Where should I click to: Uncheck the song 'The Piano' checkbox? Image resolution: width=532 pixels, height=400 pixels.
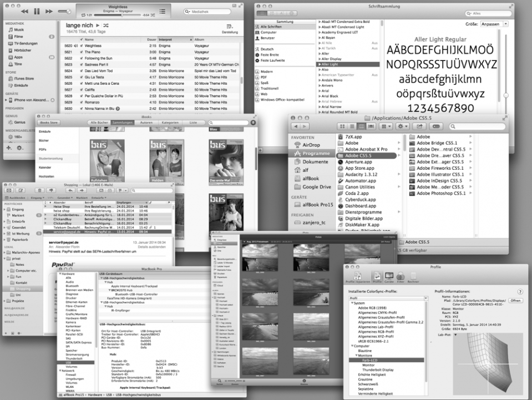point(82,52)
